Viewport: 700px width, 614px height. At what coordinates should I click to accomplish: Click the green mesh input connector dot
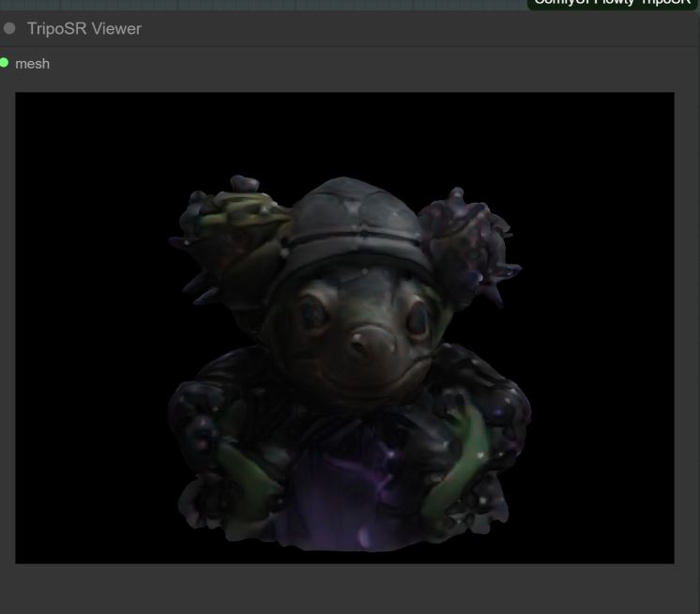click(4, 63)
